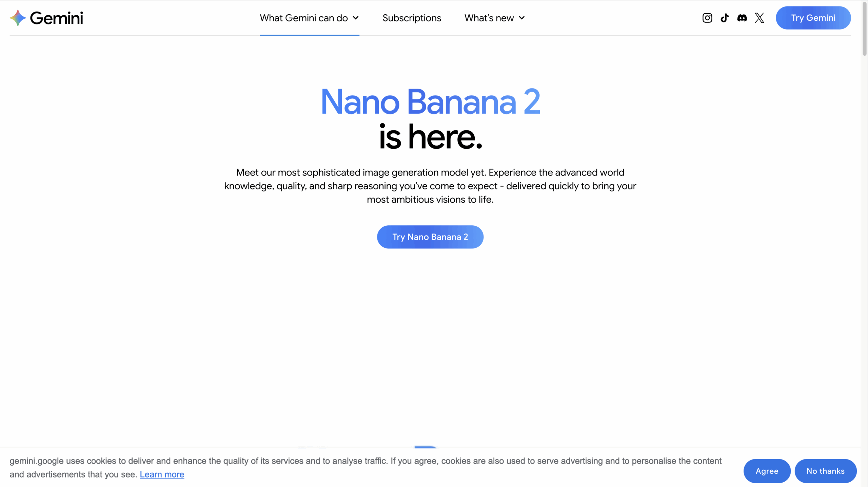Click the Gemini sparkle logo icon
Viewport: 868px width, 487px height.
(x=18, y=18)
